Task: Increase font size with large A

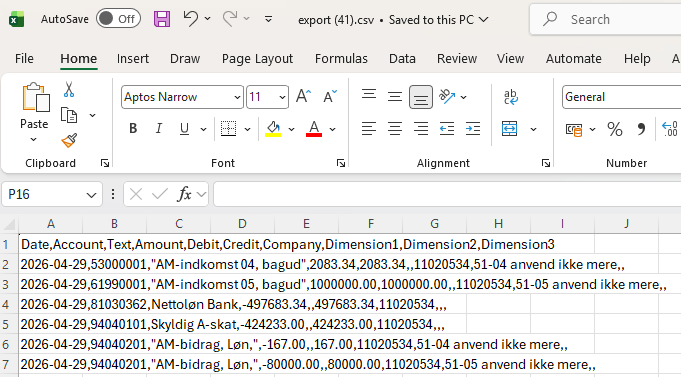Action: pyautogui.click(x=303, y=96)
